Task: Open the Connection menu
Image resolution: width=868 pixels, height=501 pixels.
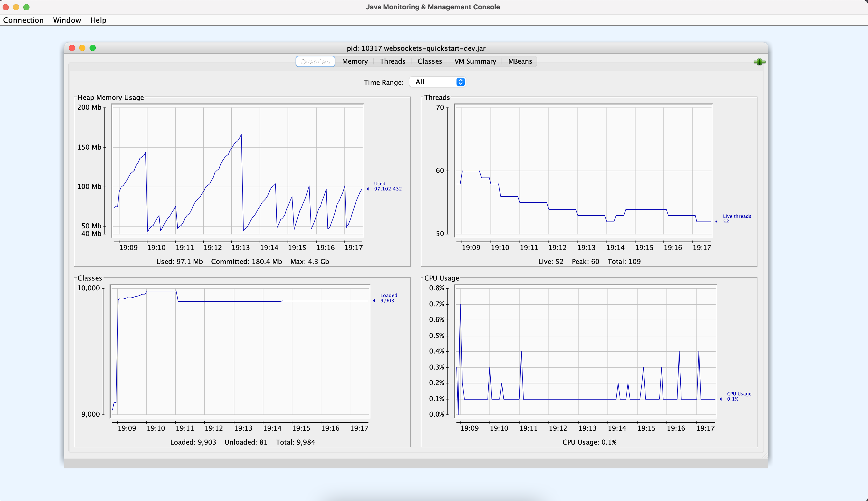Action: 23,20
